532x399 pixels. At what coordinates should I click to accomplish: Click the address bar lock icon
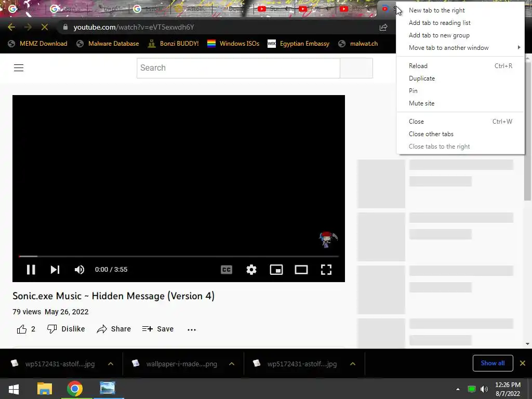pyautogui.click(x=65, y=27)
